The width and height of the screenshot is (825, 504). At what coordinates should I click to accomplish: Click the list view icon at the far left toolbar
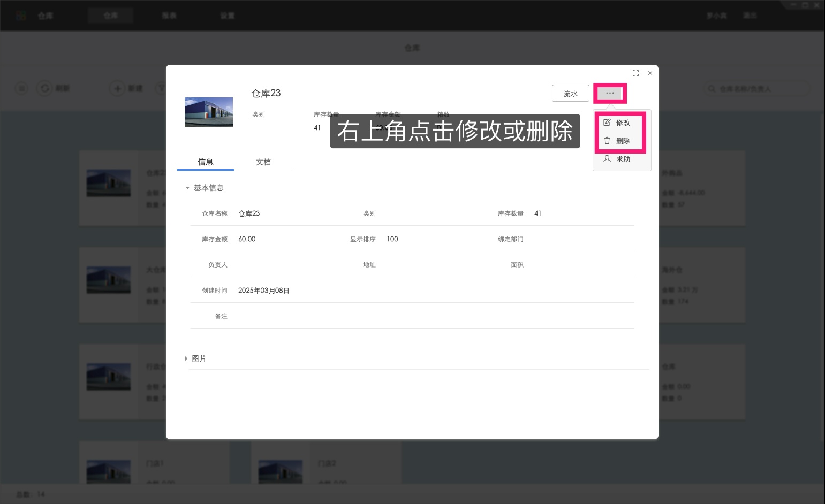pyautogui.click(x=21, y=88)
